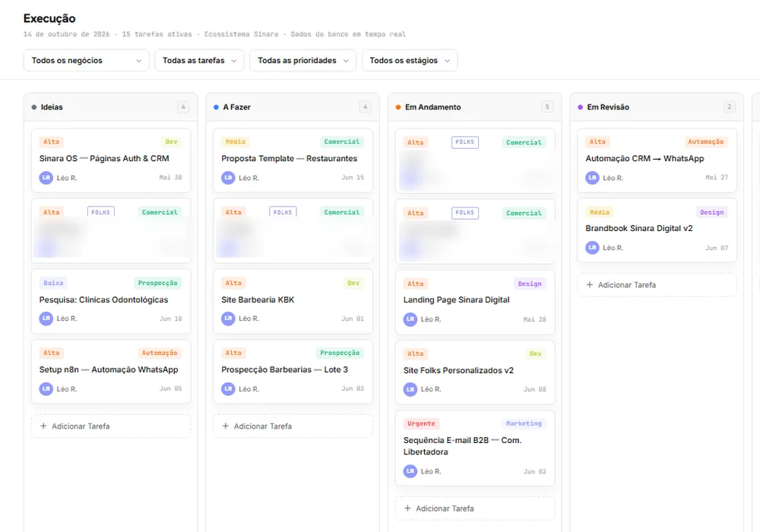Screen dimensions: 760x532
Task: Click the Execução page title
Action: tap(49, 18)
